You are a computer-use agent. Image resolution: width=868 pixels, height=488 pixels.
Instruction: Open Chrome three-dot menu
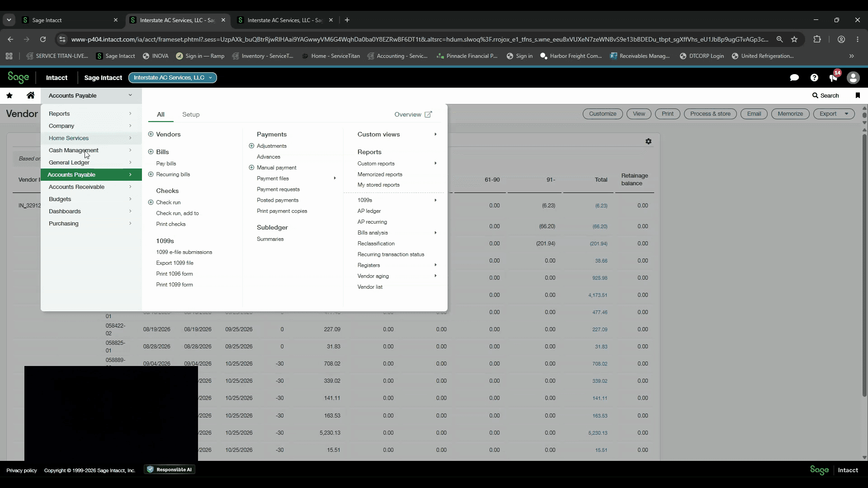[x=858, y=39]
